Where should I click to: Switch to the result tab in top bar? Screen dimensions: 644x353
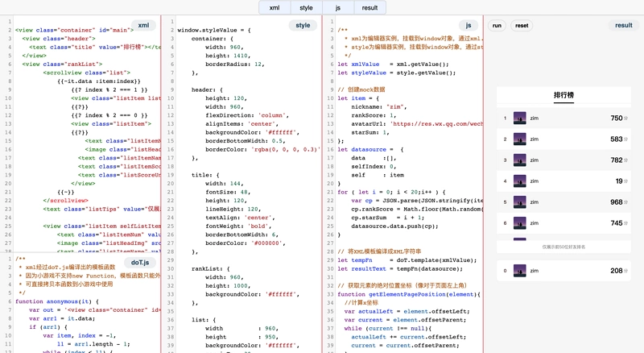[369, 8]
